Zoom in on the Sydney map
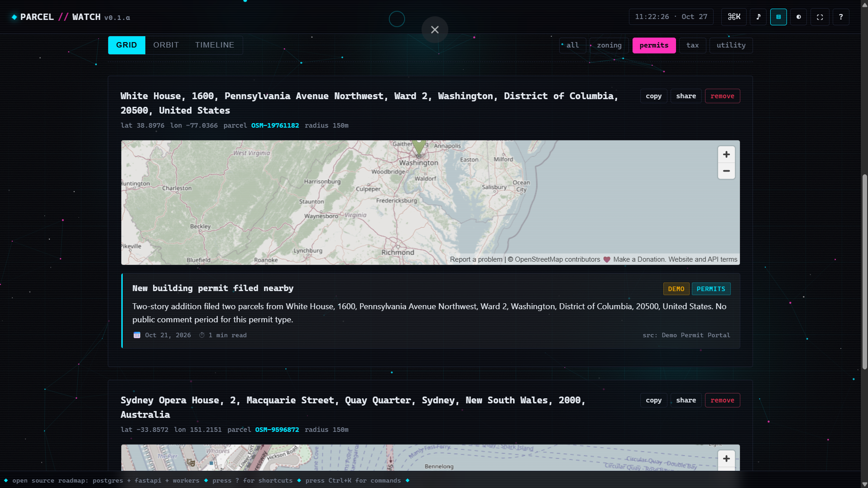Image resolution: width=868 pixels, height=488 pixels. 726,459
